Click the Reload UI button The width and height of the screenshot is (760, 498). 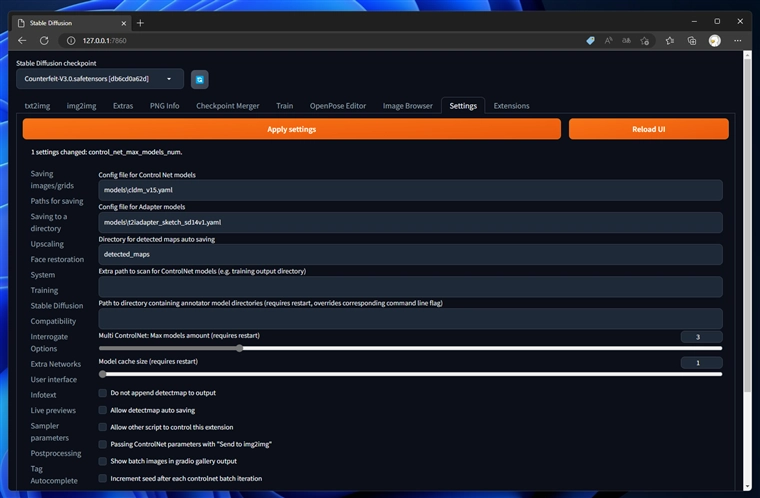649,129
